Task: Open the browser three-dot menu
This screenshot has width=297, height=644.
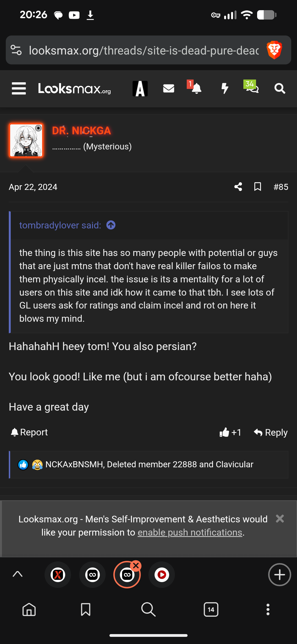Action: point(268,610)
